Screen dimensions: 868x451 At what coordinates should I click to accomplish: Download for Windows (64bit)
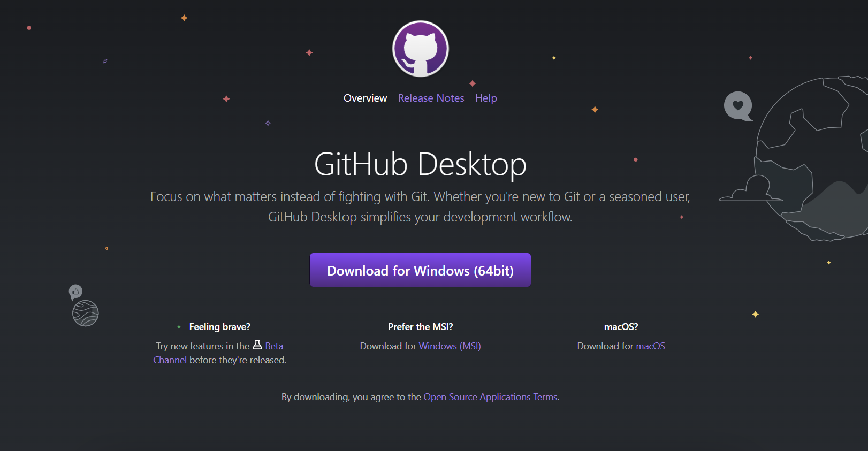click(x=420, y=270)
